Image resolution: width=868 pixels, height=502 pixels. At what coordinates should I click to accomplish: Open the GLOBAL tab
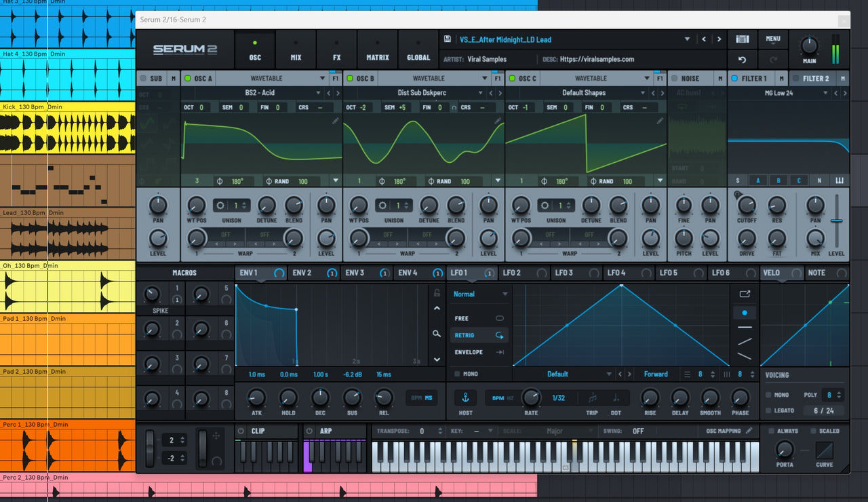[418, 50]
